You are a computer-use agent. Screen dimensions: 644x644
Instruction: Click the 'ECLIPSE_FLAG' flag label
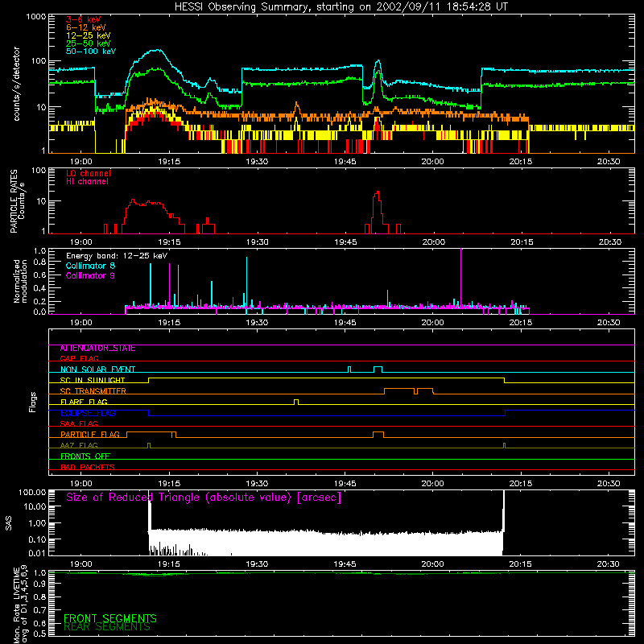point(88,413)
